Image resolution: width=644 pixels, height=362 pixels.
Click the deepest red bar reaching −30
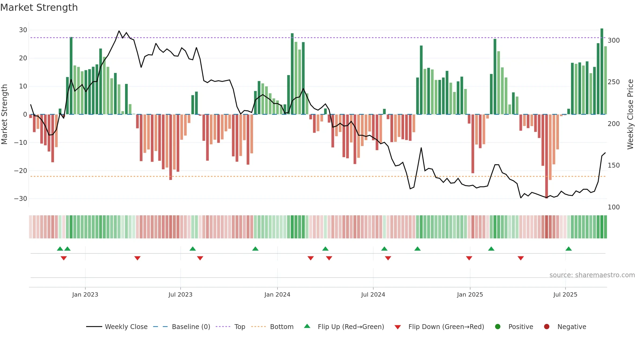547,156
